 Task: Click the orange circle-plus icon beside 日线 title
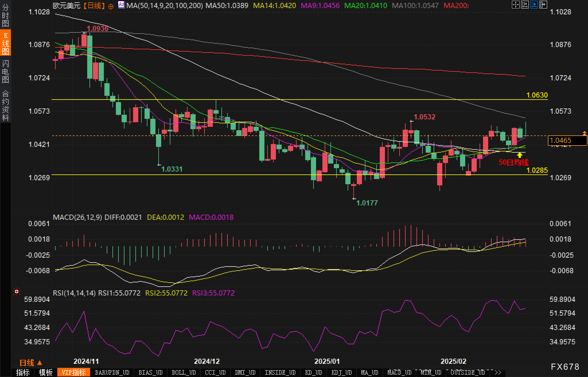(x=111, y=6)
